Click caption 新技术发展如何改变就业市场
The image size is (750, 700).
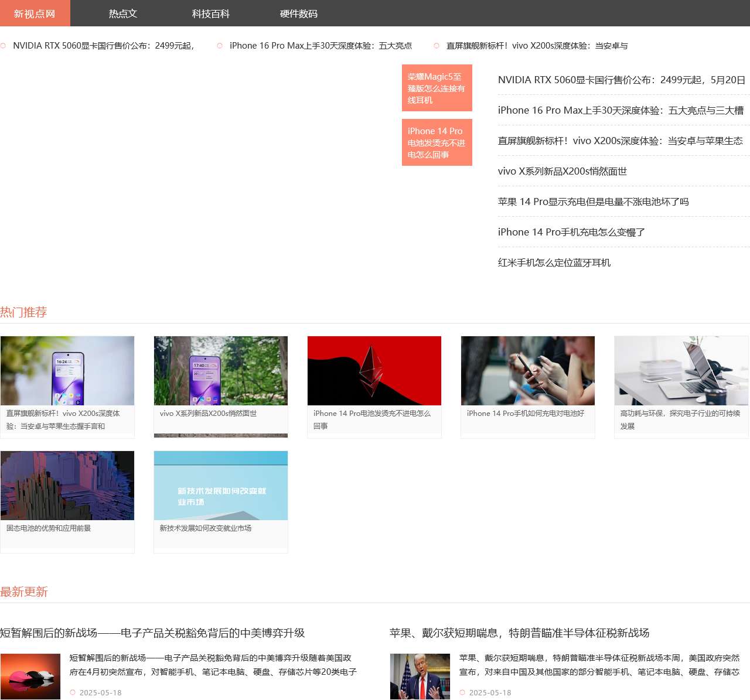click(206, 528)
